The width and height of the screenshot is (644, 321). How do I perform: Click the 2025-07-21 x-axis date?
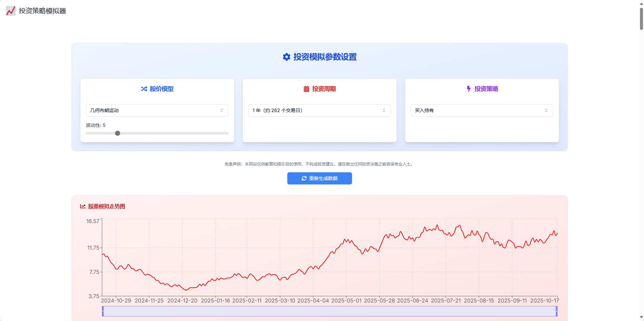tap(446, 300)
